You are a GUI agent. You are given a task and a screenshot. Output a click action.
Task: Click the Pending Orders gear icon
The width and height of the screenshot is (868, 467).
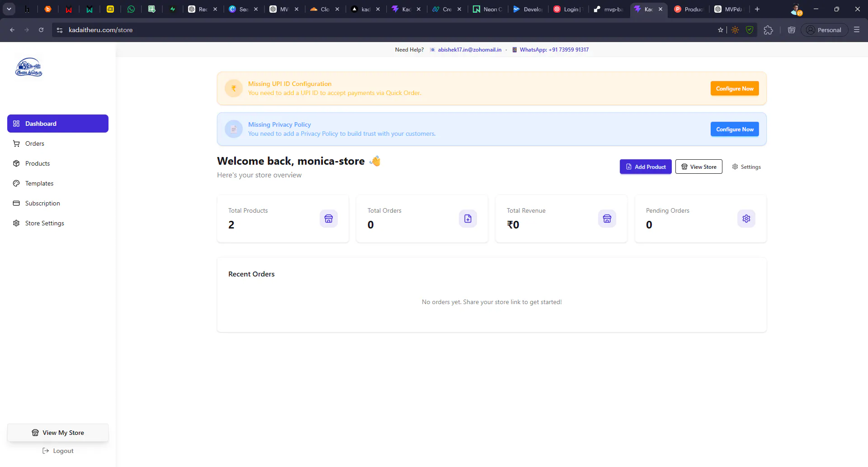coord(746,219)
